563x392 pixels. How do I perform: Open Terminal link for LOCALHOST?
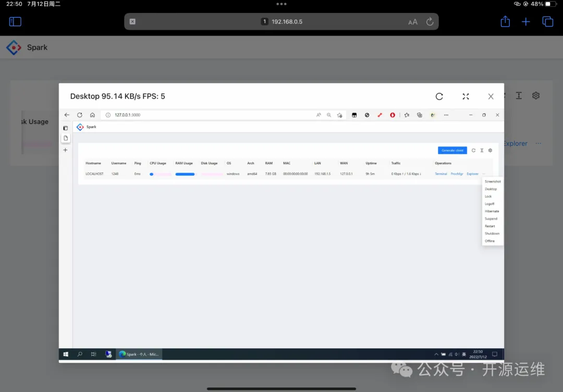441,174
